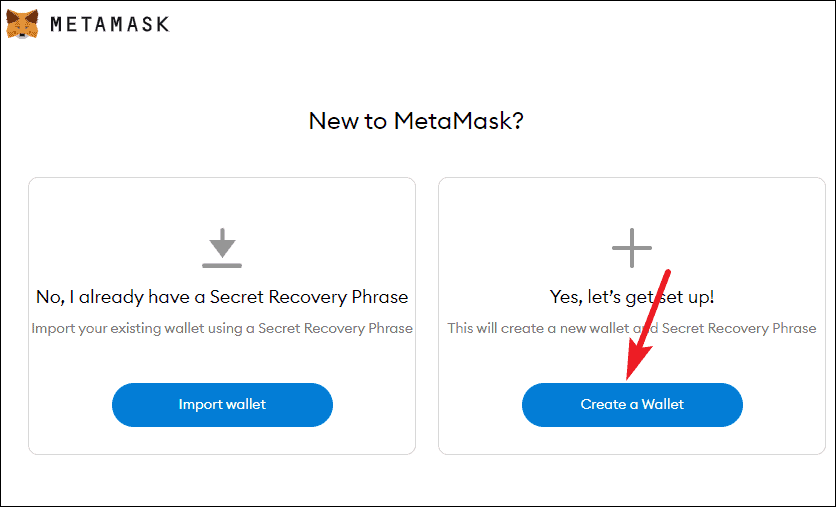Select the "No, I already have a Secret Recovery Phrase" title
Image resolution: width=836 pixels, height=507 pixels.
point(222,297)
